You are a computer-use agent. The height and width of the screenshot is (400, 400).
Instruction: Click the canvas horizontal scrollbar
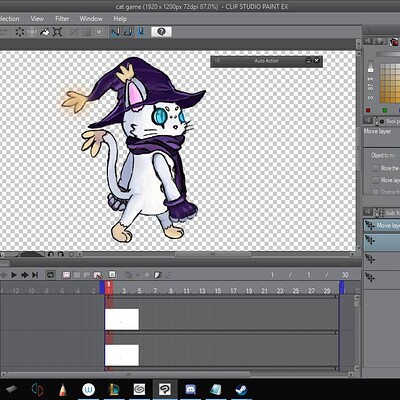click(x=213, y=254)
